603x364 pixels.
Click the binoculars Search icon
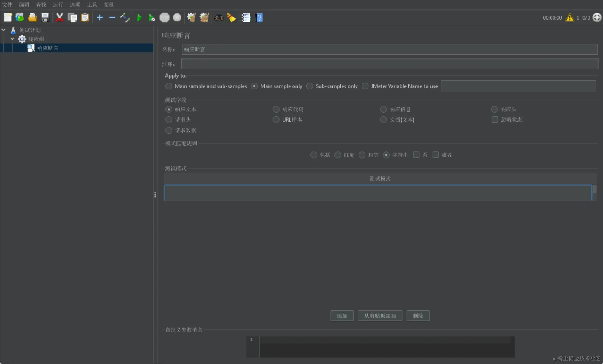tap(219, 18)
